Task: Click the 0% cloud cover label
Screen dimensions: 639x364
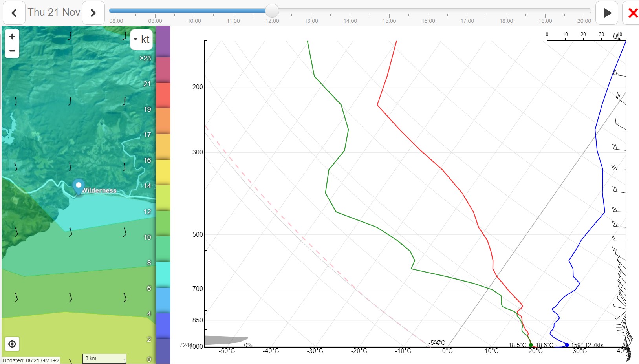Action: click(x=248, y=345)
